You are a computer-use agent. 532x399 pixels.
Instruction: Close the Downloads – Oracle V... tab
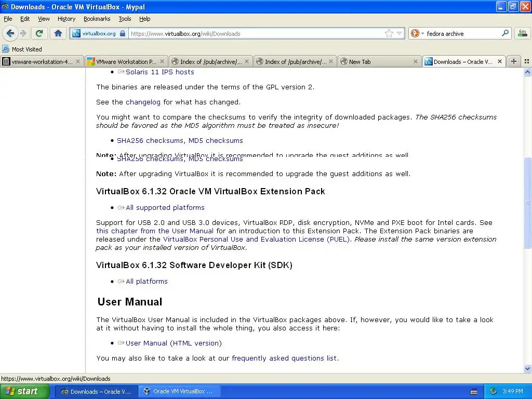pyautogui.click(x=500, y=61)
